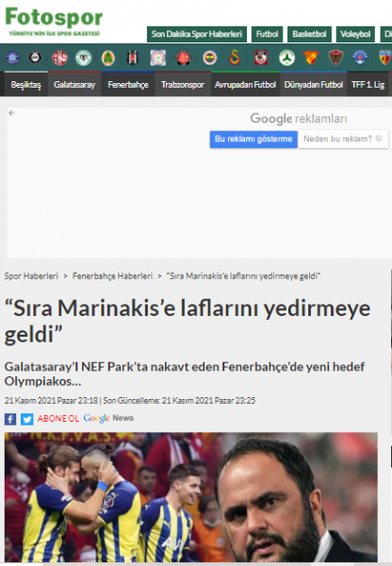
Task: Select the Basketbol menu item
Action: pos(309,34)
